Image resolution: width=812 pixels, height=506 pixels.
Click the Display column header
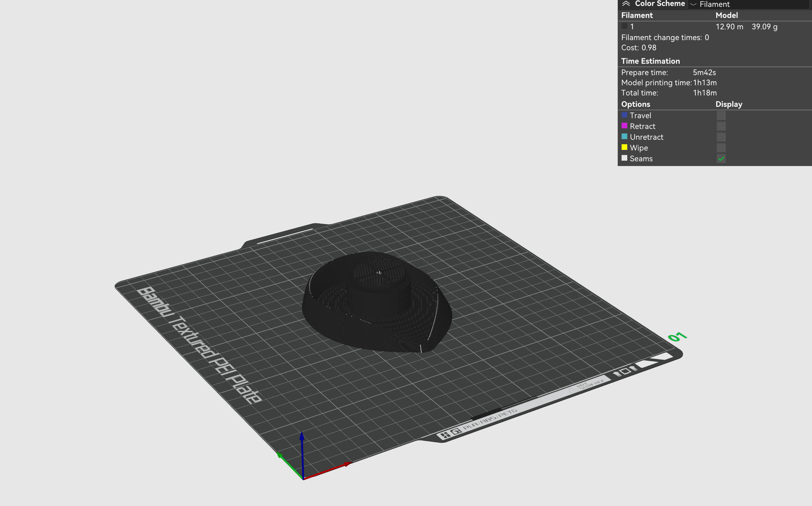click(x=729, y=104)
